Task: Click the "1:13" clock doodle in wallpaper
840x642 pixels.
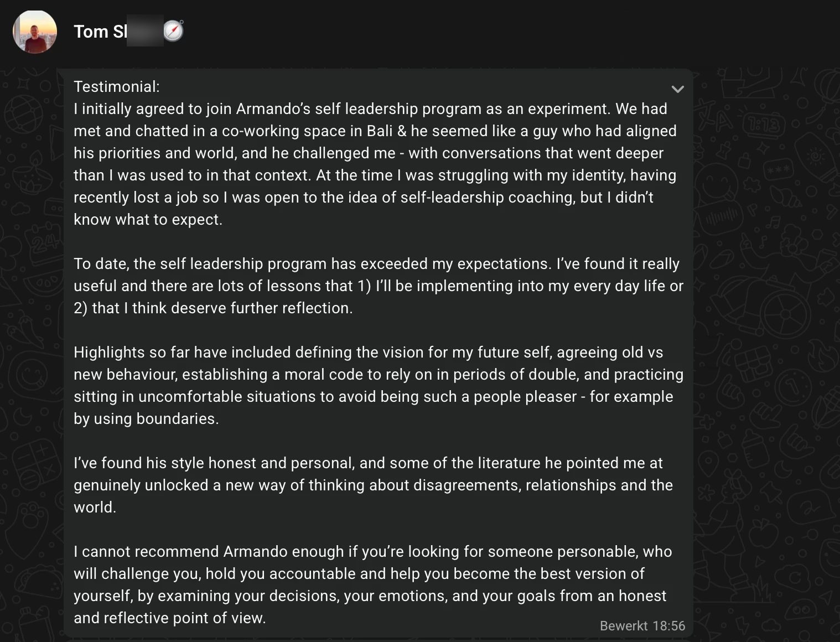Action: click(x=764, y=126)
